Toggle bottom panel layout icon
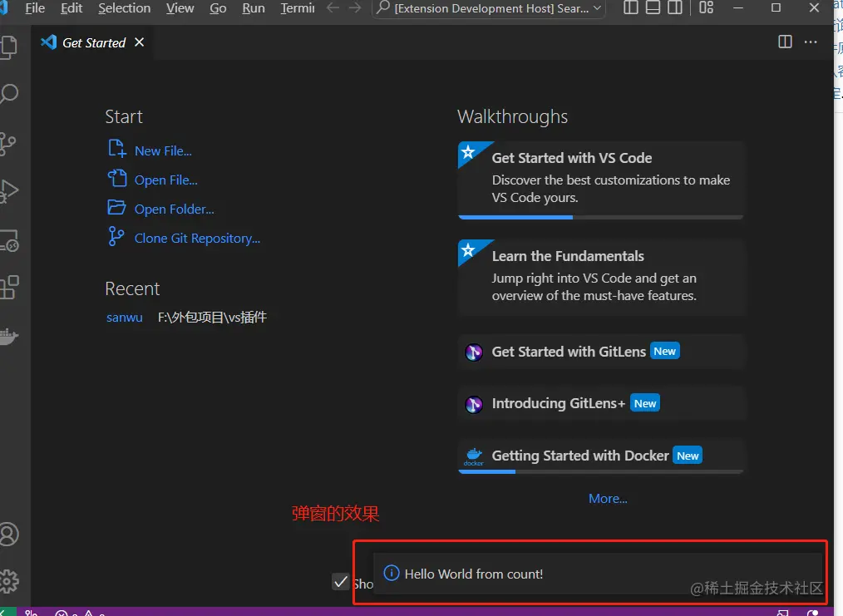Viewport: 843px width, 616px height. (653, 7)
